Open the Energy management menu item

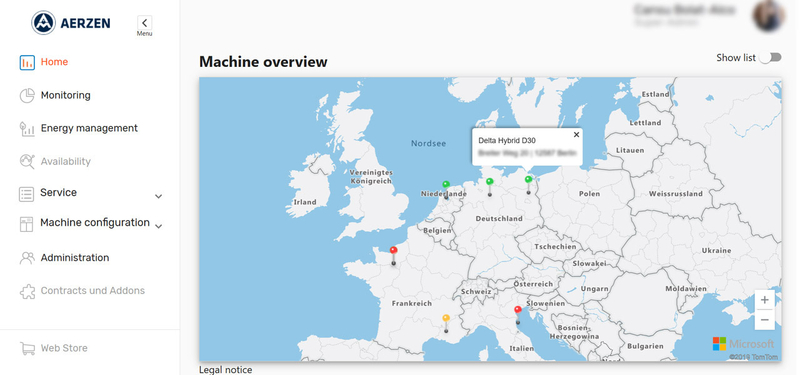[x=89, y=128]
